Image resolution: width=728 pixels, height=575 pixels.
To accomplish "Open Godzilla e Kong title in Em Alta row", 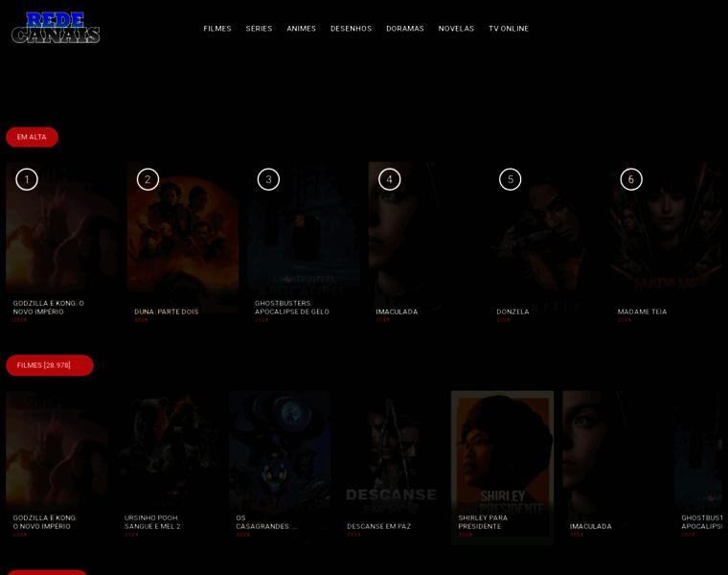I will [x=48, y=308].
